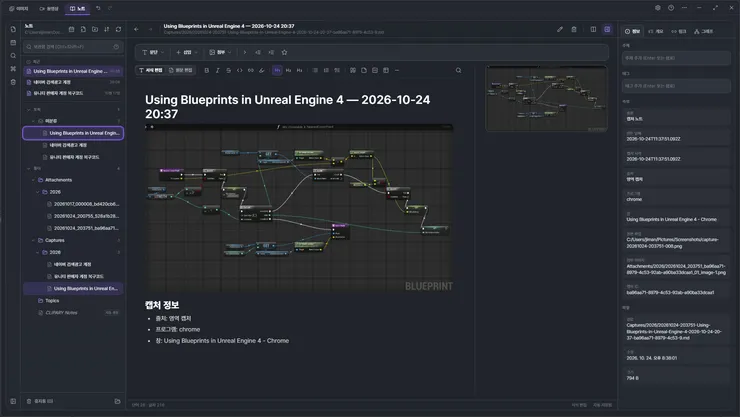
Task: Toggle strikethrough formatting
Action: (228, 70)
